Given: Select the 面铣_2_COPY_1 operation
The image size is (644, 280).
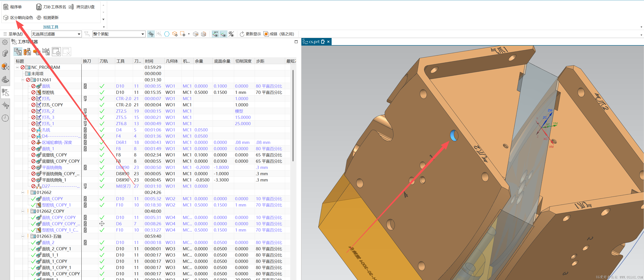Looking at the screenshot, I should pyautogui.click(x=57, y=249).
